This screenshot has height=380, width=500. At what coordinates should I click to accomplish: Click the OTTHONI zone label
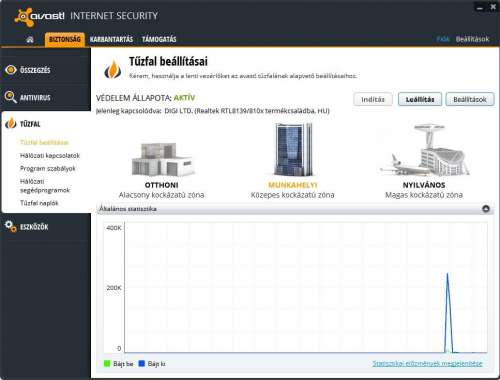pyautogui.click(x=162, y=185)
